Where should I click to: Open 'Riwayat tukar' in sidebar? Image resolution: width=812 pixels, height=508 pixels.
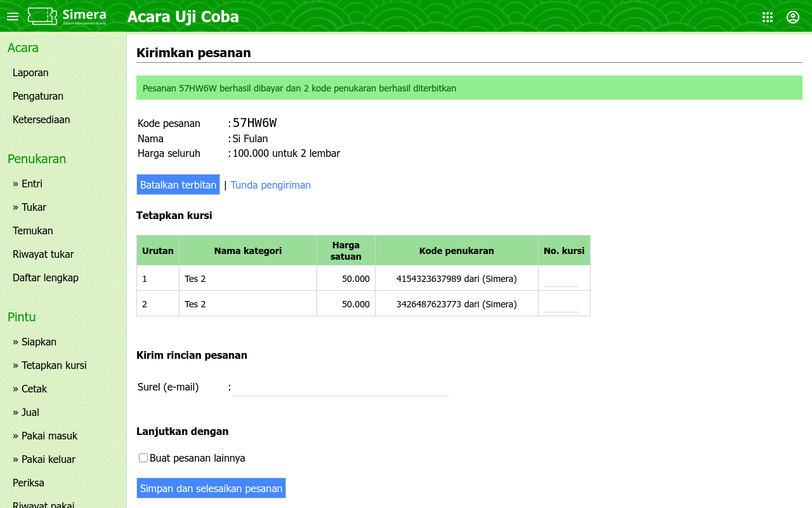click(43, 254)
